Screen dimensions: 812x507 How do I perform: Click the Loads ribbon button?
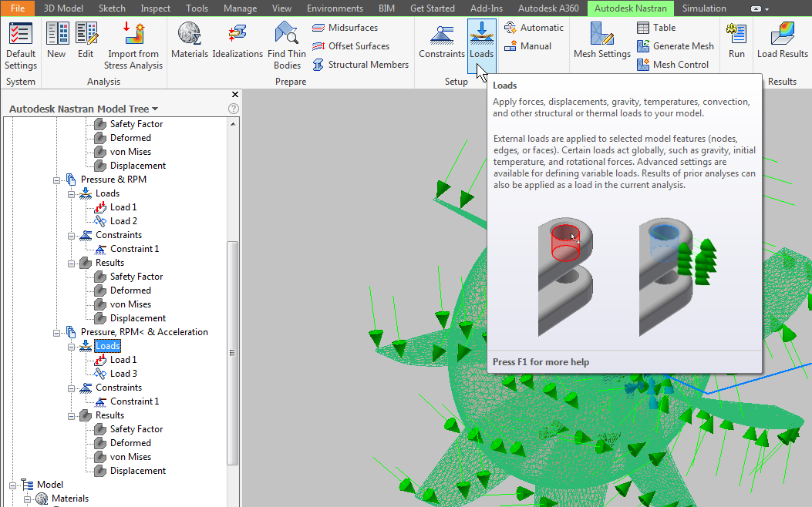pyautogui.click(x=482, y=45)
